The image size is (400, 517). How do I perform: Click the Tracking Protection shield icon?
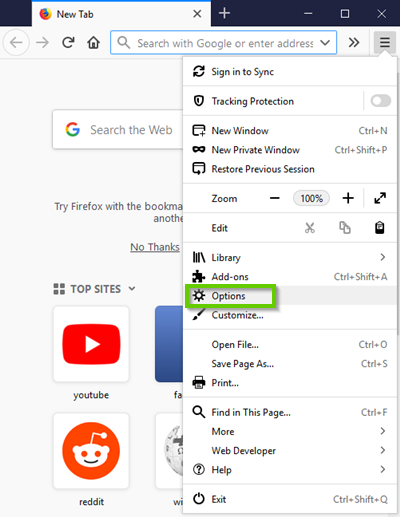(x=199, y=101)
